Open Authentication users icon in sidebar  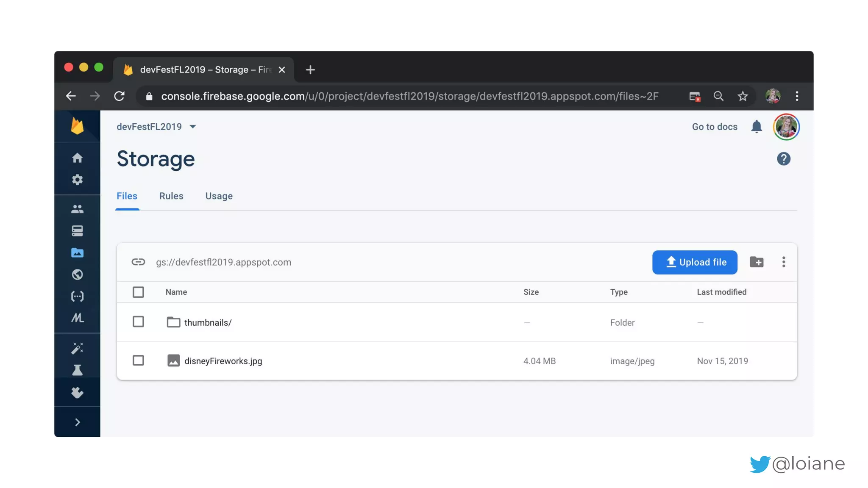coord(77,209)
